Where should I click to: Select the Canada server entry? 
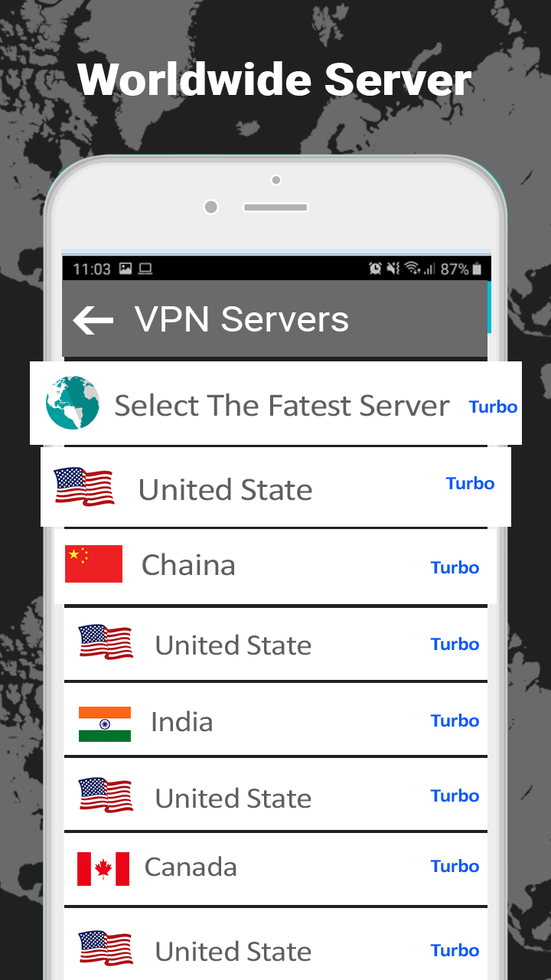275,869
